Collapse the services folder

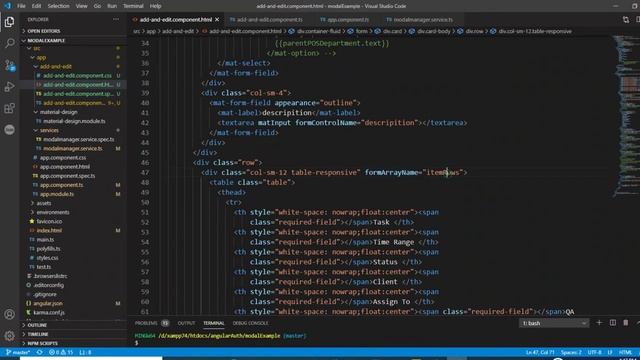pyautogui.click(x=49, y=130)
